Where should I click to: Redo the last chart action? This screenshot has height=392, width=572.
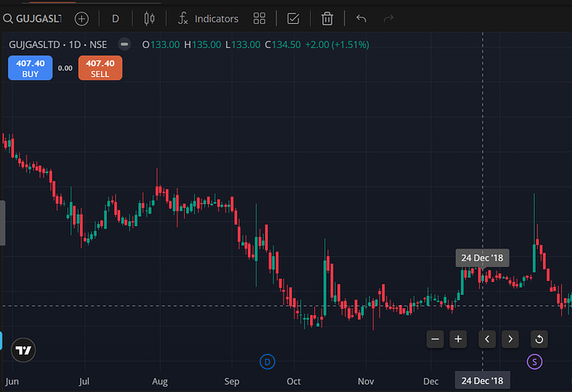388,18
